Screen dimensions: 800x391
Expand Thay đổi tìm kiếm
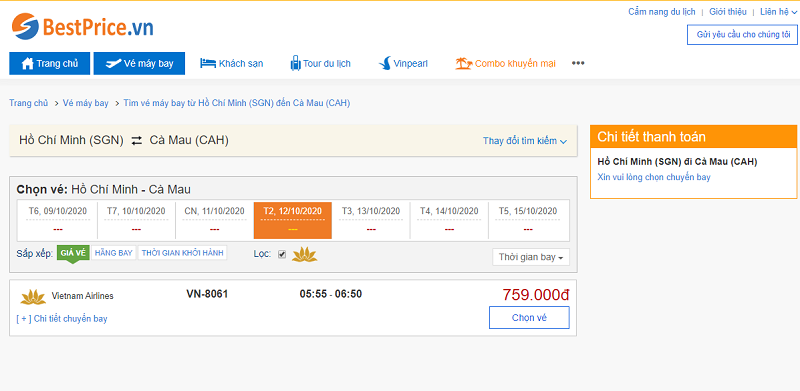525,141
